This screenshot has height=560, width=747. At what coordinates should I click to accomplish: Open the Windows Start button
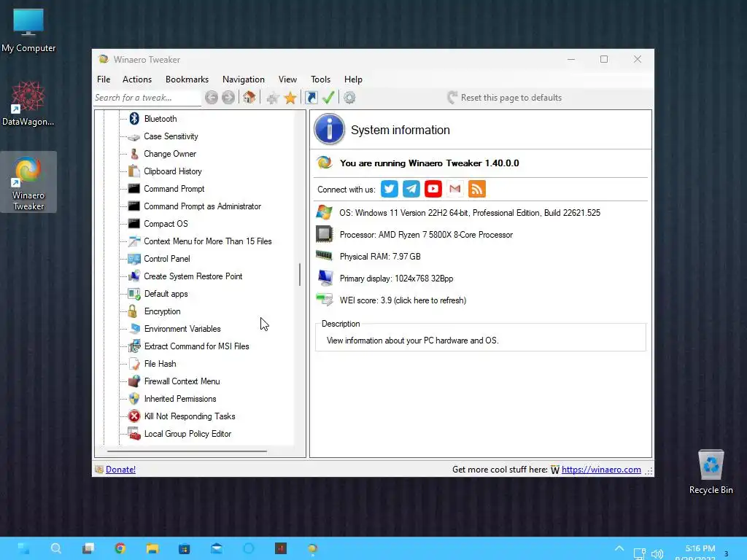[x=23, y=548]
